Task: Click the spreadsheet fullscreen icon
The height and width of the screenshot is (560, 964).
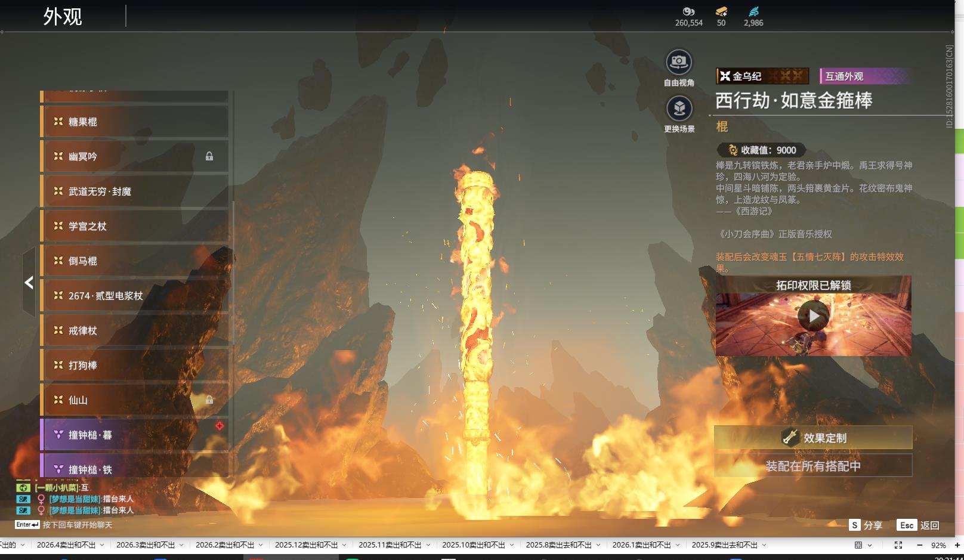Action: tap(898, 545)
